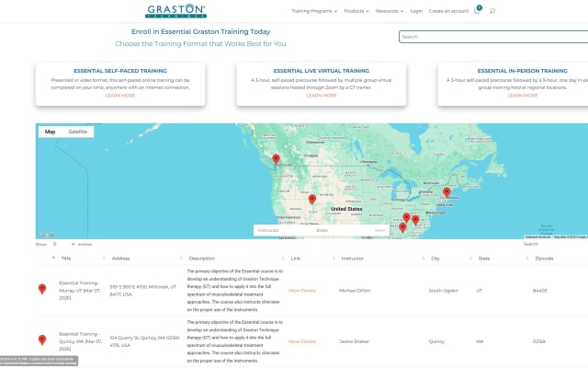Screen dimensions: 588x368
Task: Sort table by Address column
Action: (120, 259)
